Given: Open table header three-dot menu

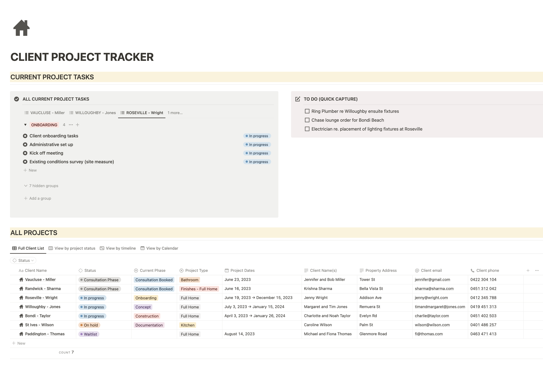Looking at the screenshot, I should point(536,270).
